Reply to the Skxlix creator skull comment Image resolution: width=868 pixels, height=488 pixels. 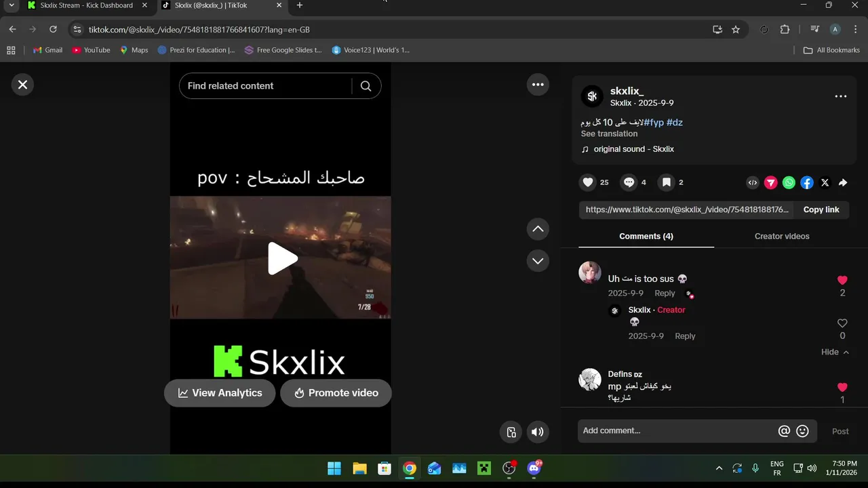point(685,336)
